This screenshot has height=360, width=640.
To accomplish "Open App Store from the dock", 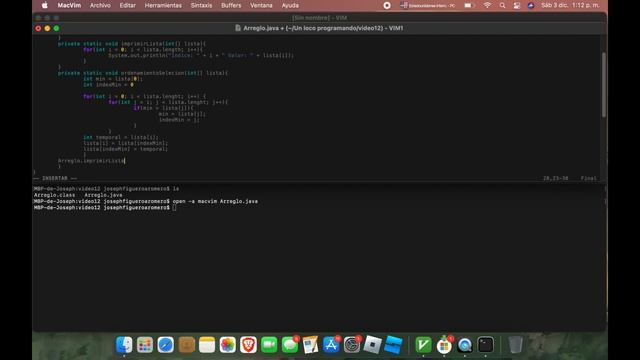I will click(x=331, y=345).
